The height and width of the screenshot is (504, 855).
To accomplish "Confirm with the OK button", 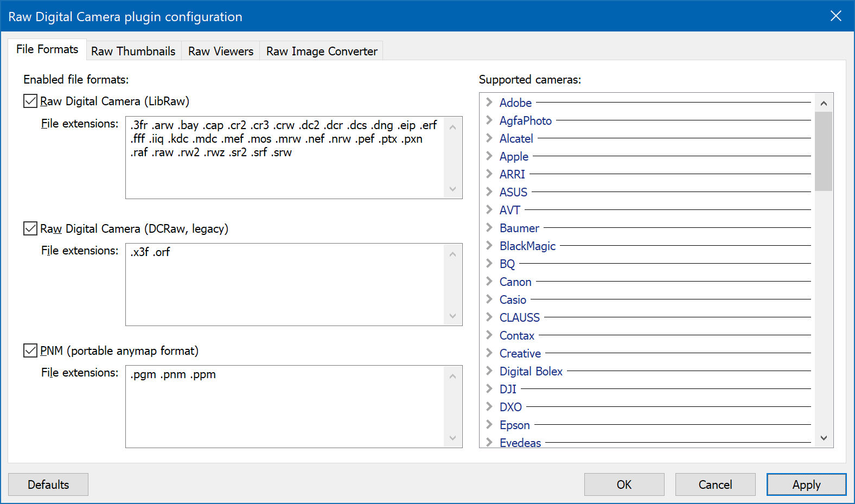I will pos(624,484).
